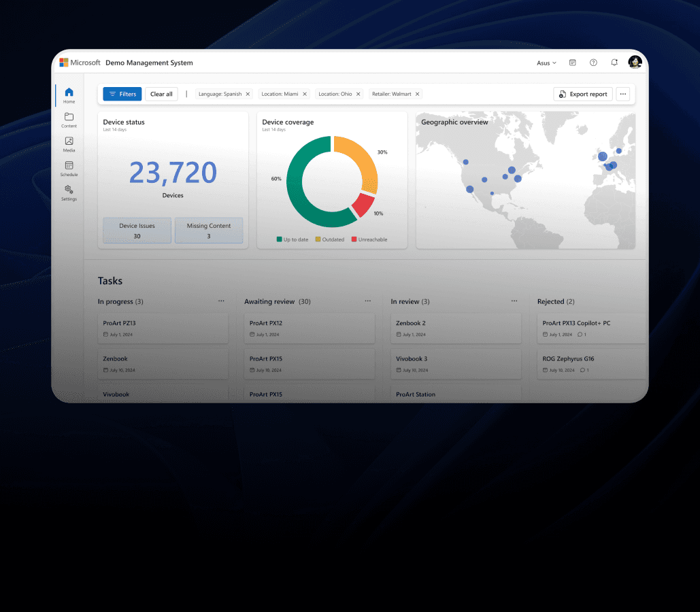The height and width of the screenshot is (612, 700).
Task: Open In review column more options
Action: click(514, 301)
